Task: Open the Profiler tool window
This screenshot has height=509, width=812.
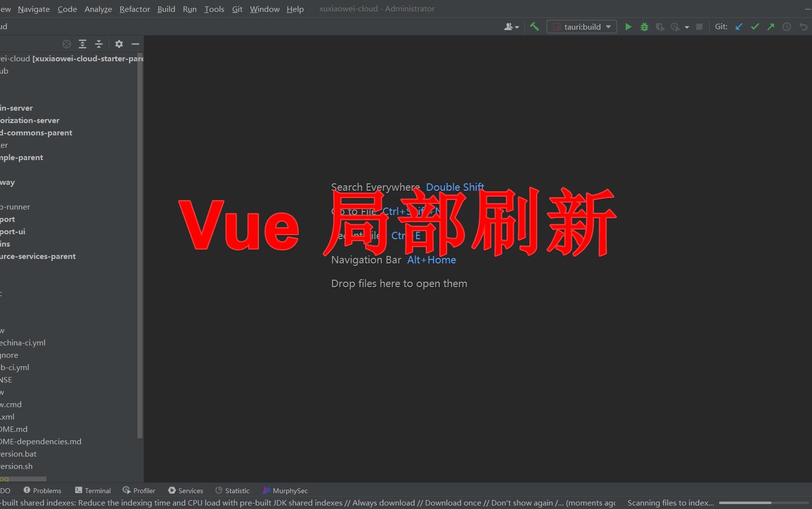Action: click(x=139, y=491)
